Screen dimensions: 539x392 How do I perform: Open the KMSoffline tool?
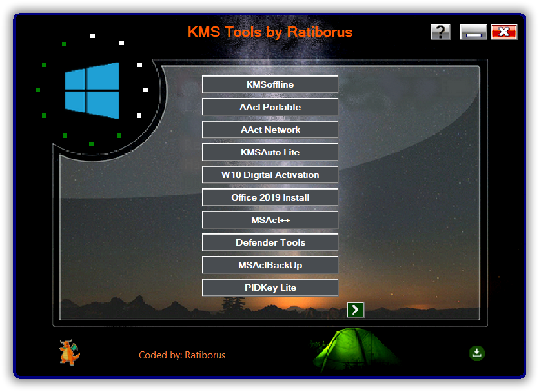tap(270, 84)
